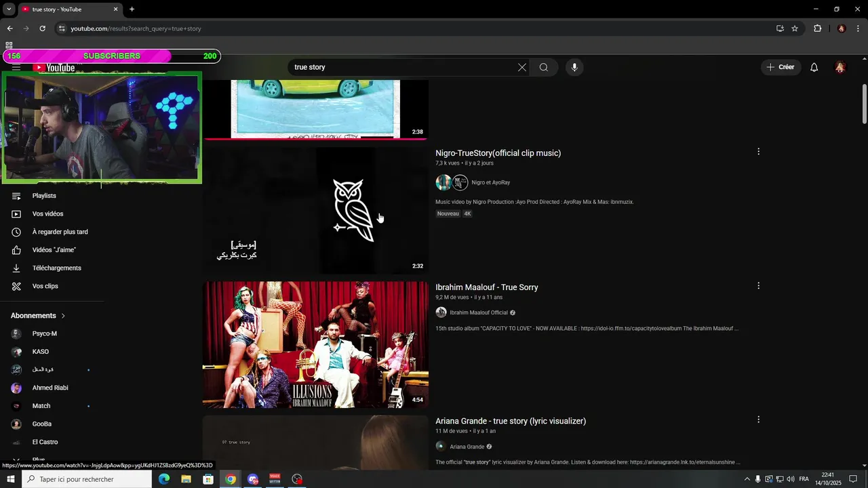Click the 4K badge

coord(467,213)
